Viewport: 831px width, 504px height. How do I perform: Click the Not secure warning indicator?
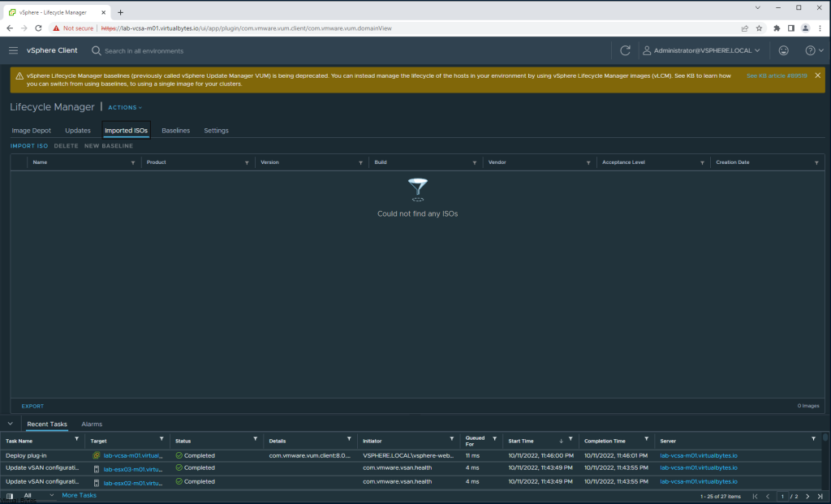pos(73,28)
